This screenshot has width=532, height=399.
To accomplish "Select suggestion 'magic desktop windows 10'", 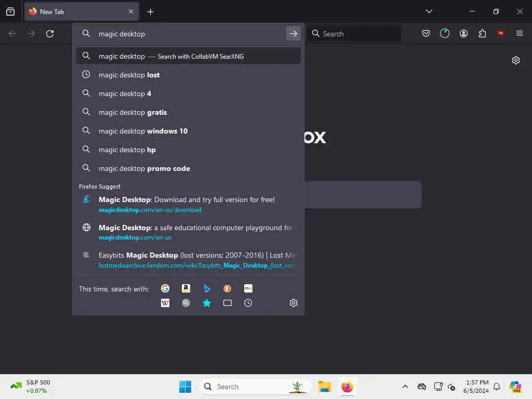I will [188, 131].
